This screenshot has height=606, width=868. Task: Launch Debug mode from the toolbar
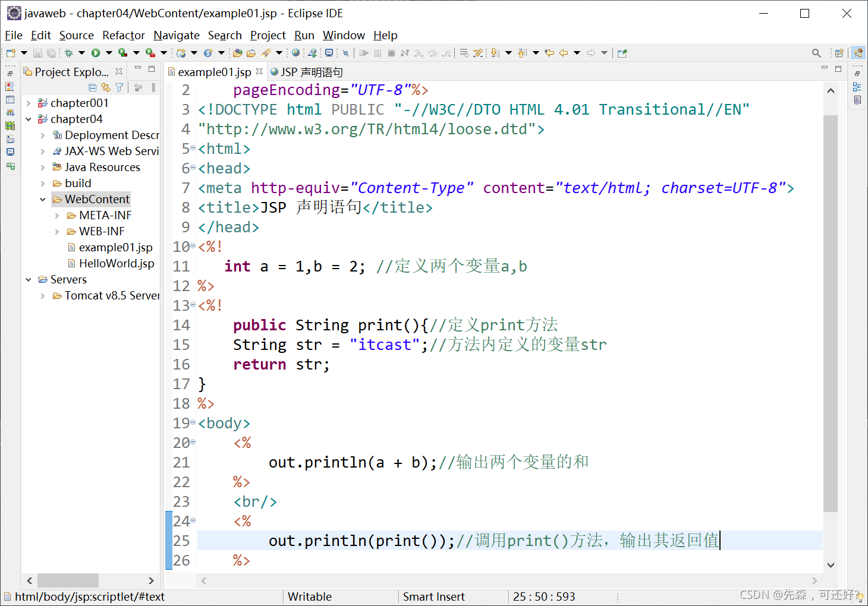click(69, 53)
